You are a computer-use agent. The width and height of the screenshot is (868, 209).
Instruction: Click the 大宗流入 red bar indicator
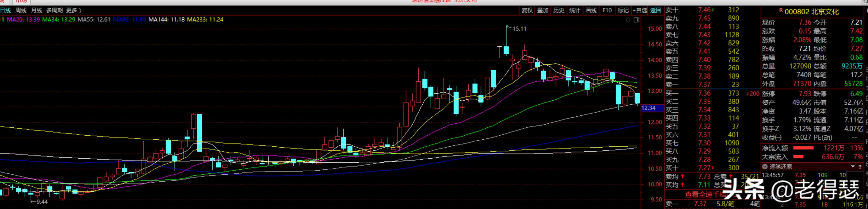798,157
